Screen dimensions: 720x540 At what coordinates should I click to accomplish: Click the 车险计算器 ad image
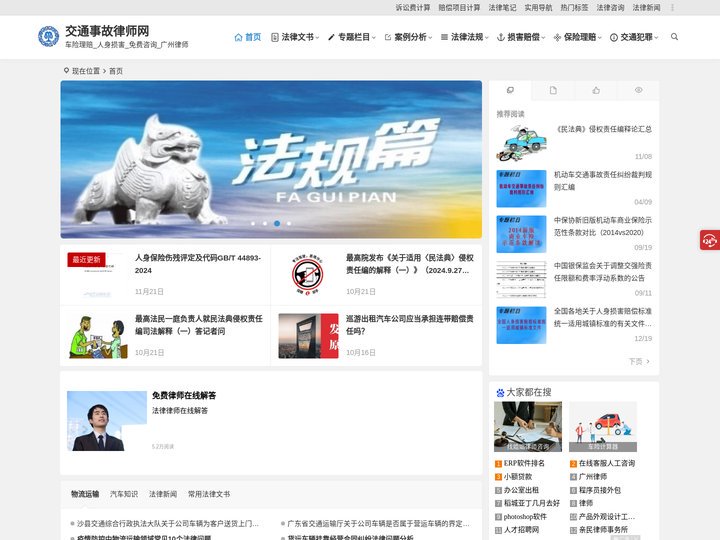click(602, 427)
